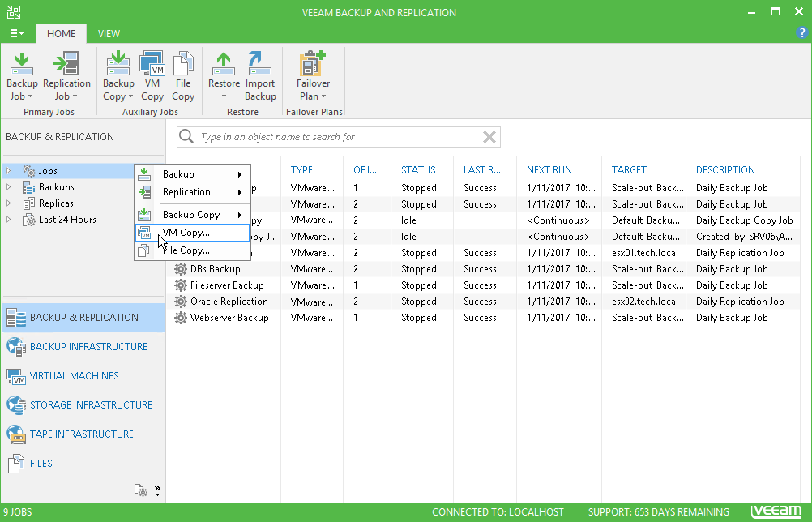This screenshot has height=522, width=812.
Task: Sort by the TARGET column header
Action: (629, 170)
